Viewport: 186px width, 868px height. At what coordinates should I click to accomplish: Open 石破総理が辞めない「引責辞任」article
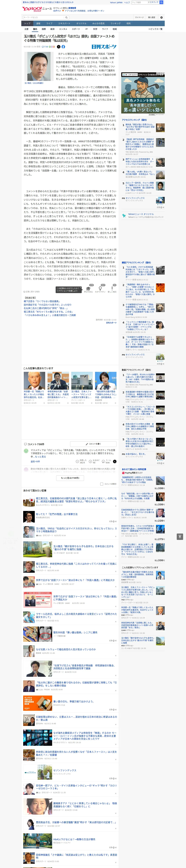tap(76, 684)
